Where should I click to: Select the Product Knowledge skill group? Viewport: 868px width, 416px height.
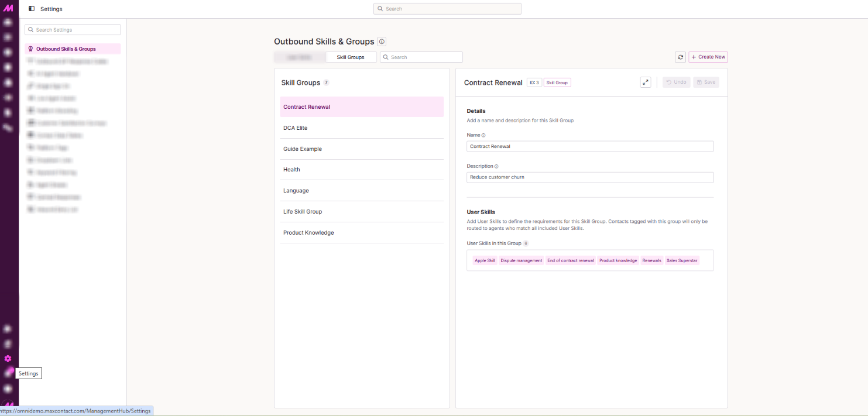[362, 233]
